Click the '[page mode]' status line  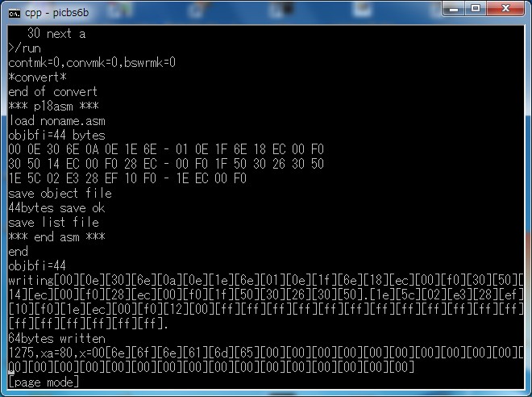coord(44,382)
